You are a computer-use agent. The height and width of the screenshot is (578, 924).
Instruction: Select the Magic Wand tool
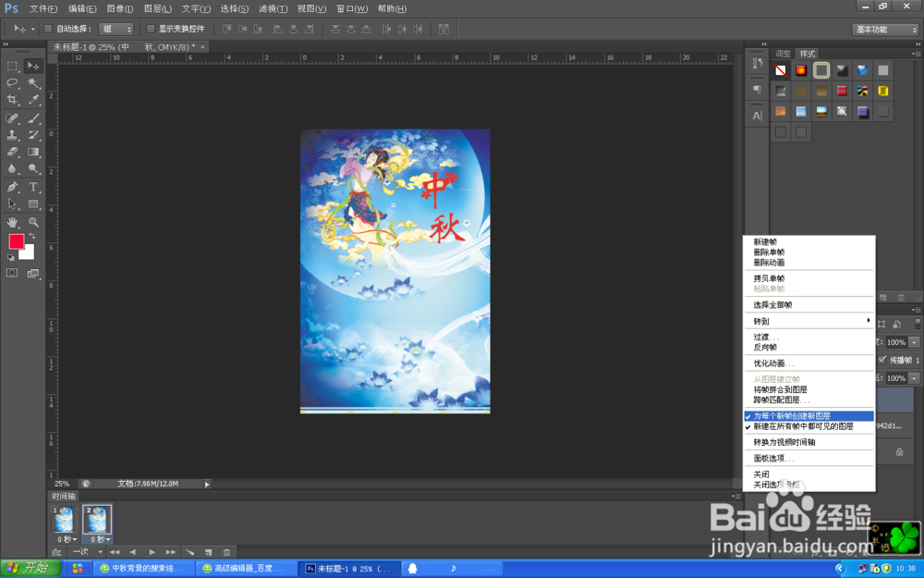(x=33, y=82)
